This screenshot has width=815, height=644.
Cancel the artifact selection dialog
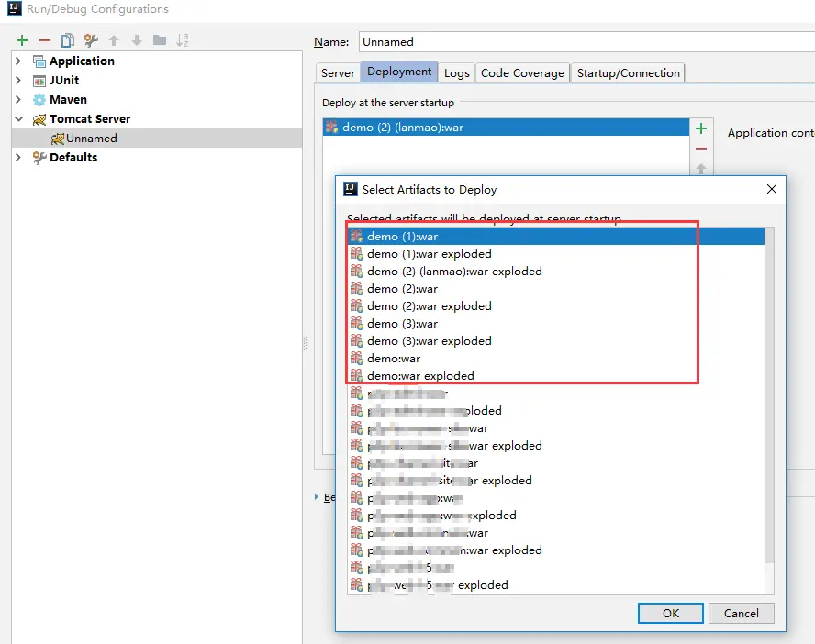pos(742,614)
